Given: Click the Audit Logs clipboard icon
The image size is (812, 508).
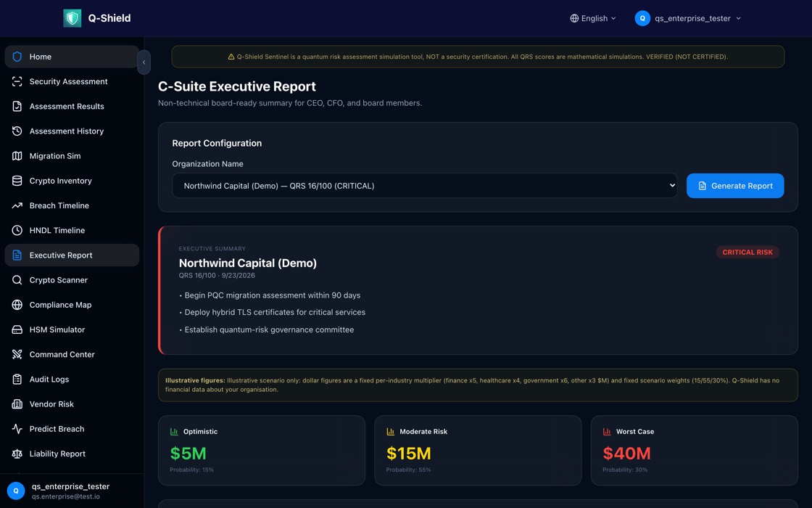Looking at the screenshot, I should 17,380.
